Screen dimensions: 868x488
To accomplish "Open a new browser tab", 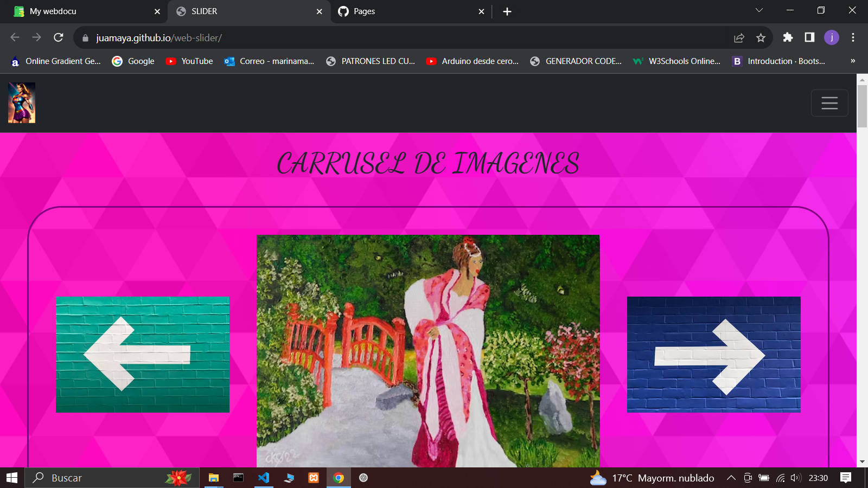I will (x=507, y=11).
